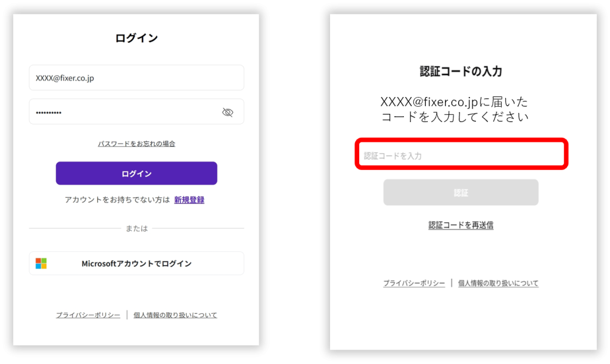Screen dimensions: 610x364
Task: Open 個人情報の取り扱いについて link on login form
Action: click(175, 315)
